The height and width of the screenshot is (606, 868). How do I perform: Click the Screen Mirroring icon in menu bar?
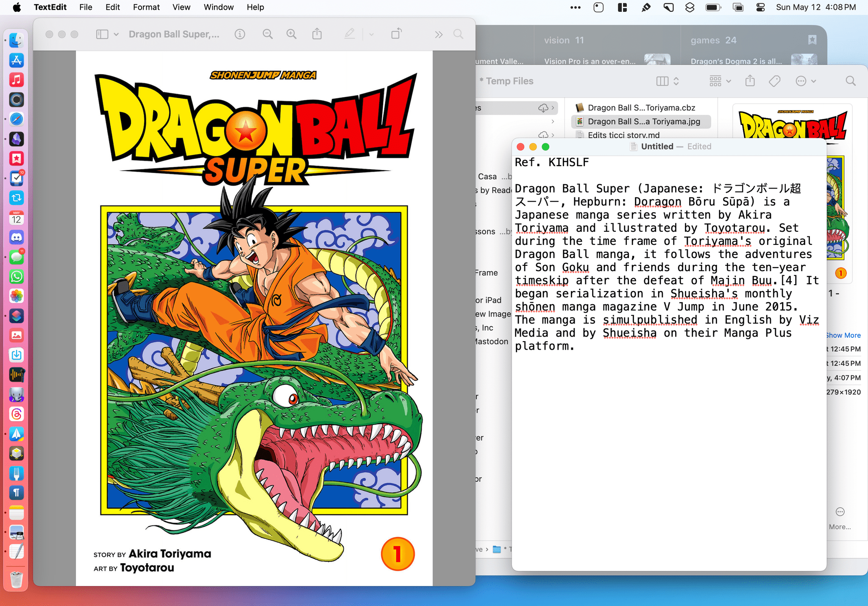738,7
